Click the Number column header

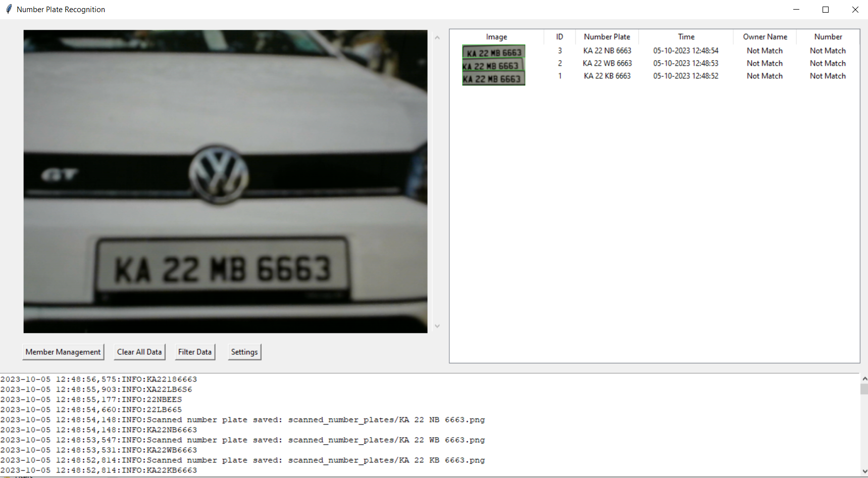coord(828,37)
